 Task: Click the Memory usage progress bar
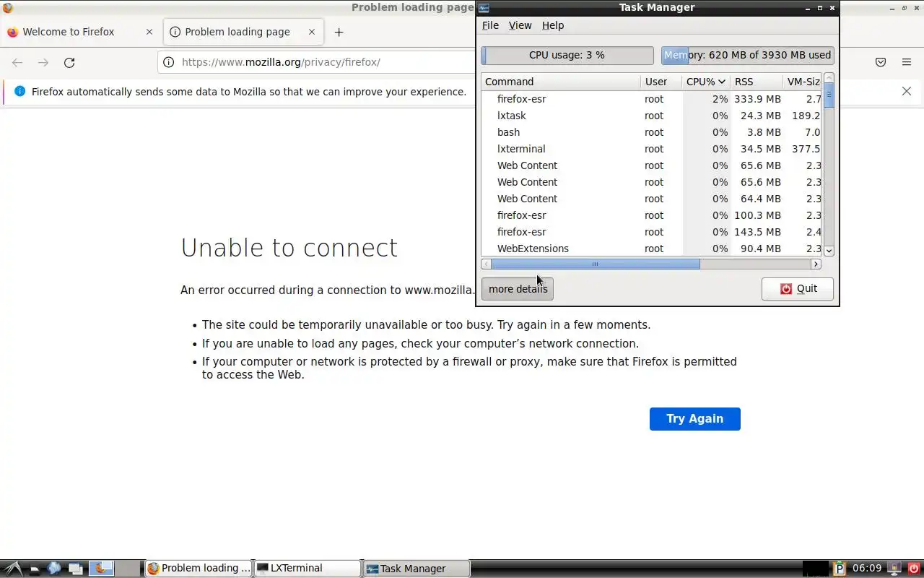(748, 55)
